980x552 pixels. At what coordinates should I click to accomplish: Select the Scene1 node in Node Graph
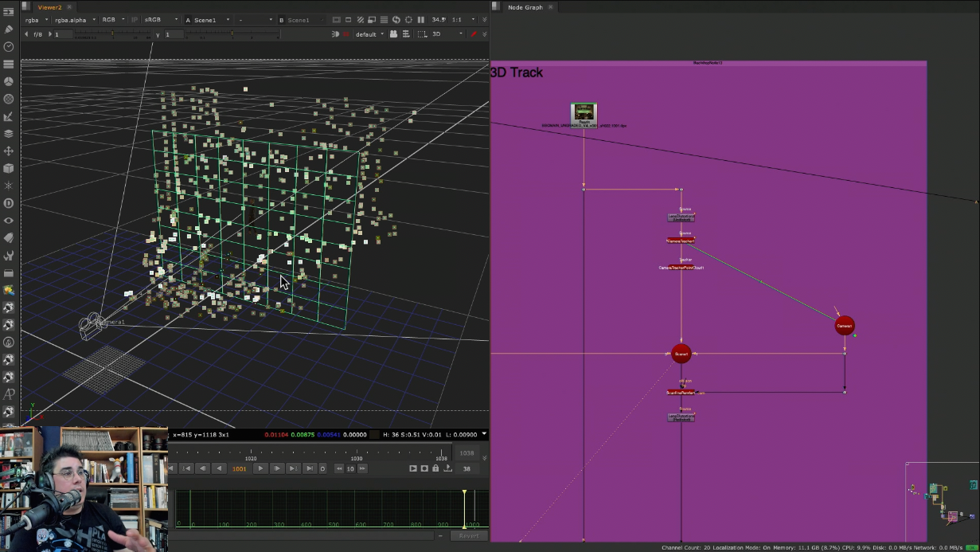click(x=681, y=354)
